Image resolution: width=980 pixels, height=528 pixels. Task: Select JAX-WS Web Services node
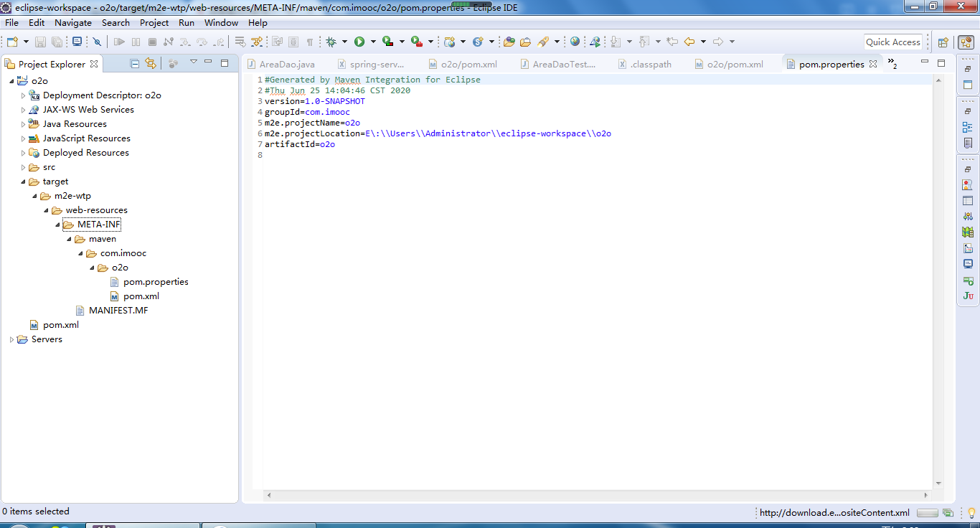tap(88, 110)
